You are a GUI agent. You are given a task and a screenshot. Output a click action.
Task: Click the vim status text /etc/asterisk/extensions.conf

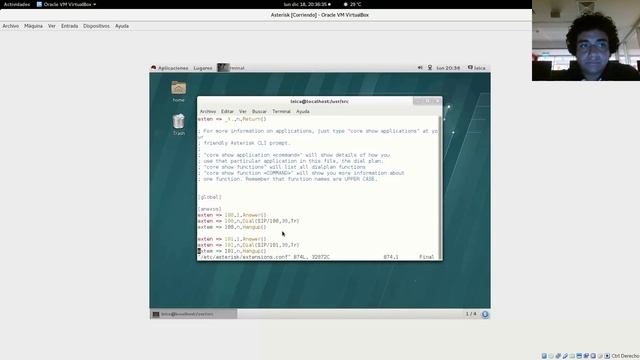(244, 257)
